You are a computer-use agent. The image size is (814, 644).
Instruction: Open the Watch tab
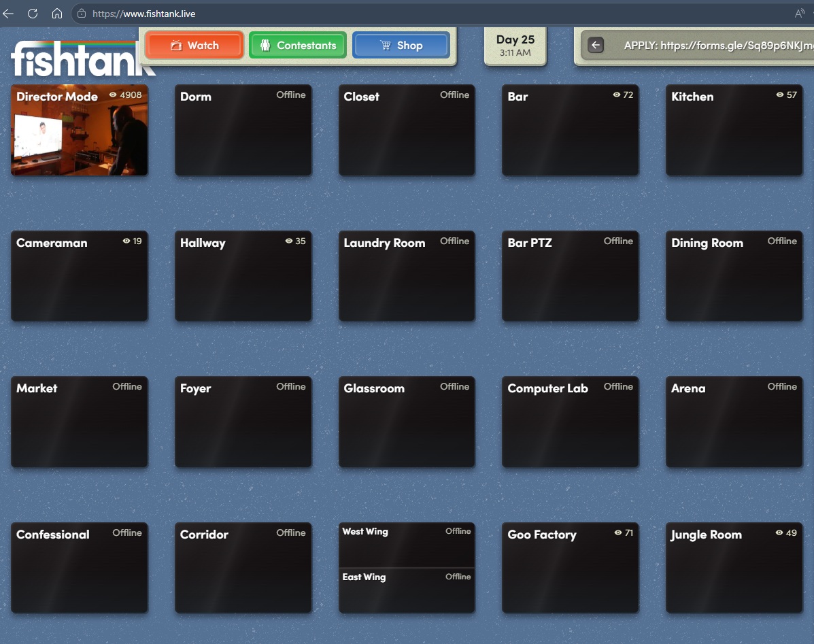point(194,45)
